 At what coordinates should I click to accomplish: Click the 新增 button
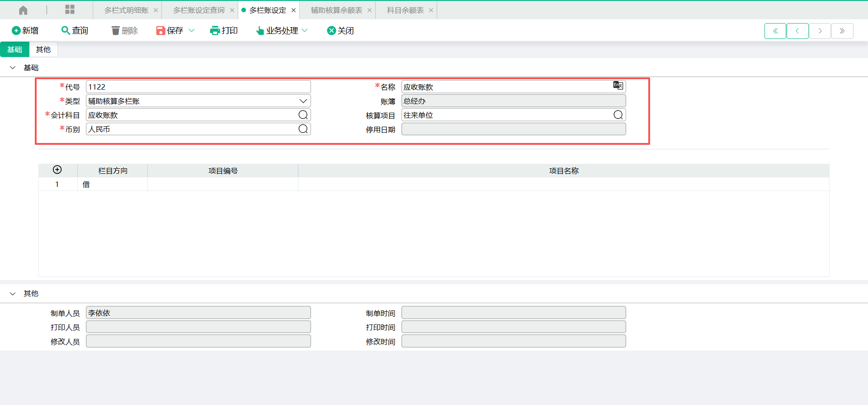click(25, 30)
